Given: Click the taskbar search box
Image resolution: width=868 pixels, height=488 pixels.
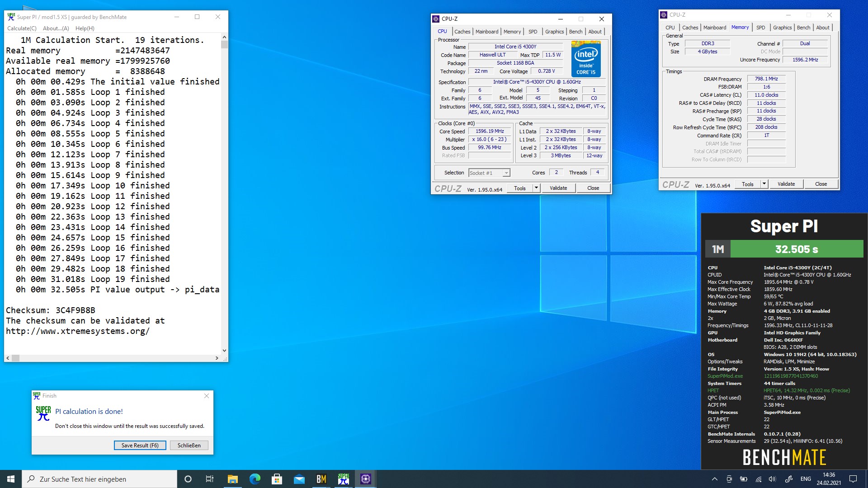Looking at the screenshot, I should [99, 479].
